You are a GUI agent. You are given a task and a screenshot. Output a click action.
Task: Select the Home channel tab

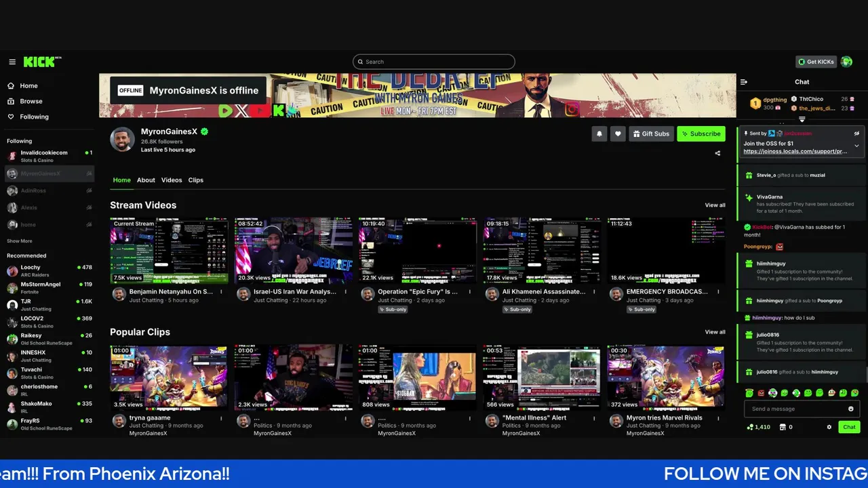[x=122, y=180]
